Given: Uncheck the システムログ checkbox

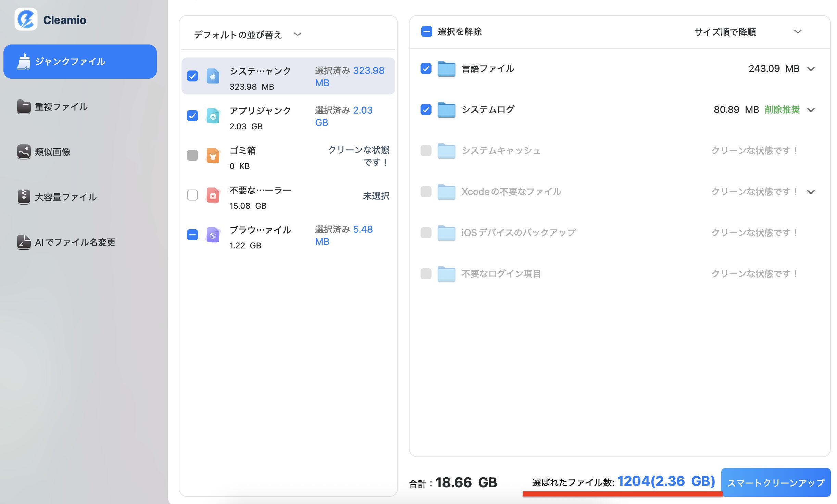Looking at the screenshot, I should point(426,109).
